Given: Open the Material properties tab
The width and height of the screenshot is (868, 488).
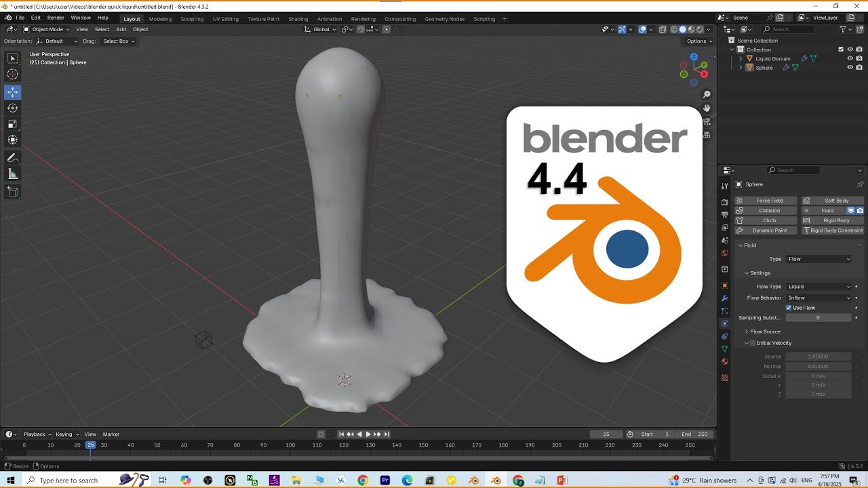Looking at the screenshot, I should pos(725,362).
